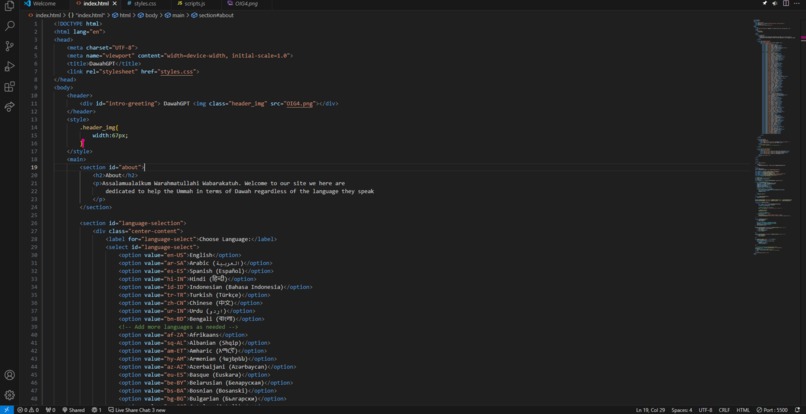Change file encoding UTF-8
The width and height of the screenshot is (806, 414).
(x=705, y=410)
